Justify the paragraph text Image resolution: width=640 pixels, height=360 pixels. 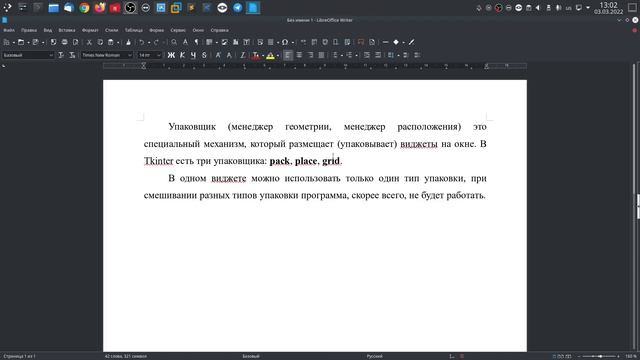click(x=321, y=55)
